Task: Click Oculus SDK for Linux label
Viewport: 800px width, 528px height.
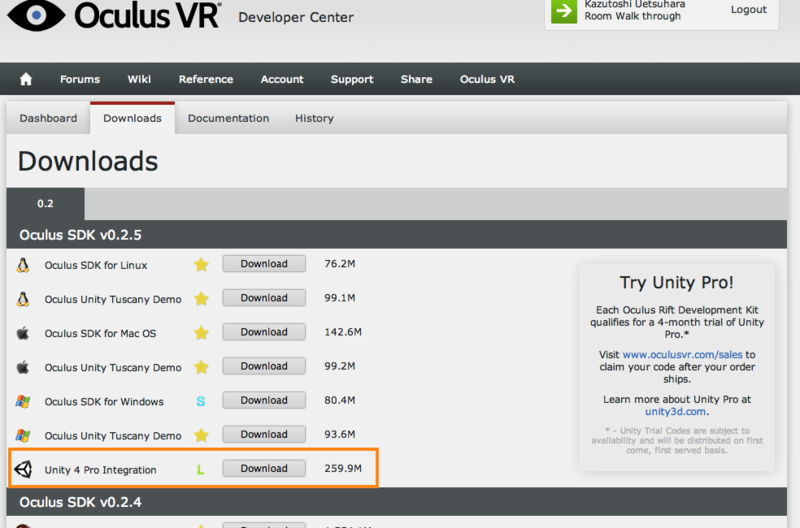Action: [x=96, y=265]
